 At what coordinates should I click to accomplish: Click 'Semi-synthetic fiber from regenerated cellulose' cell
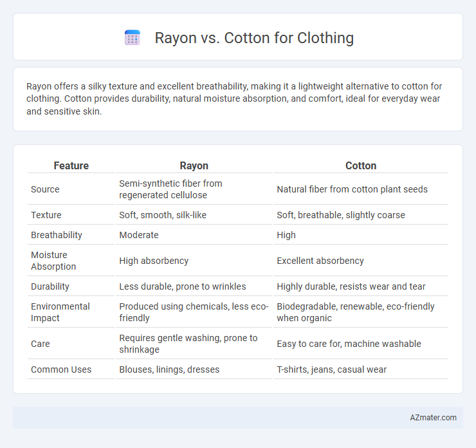pos(194,189)
